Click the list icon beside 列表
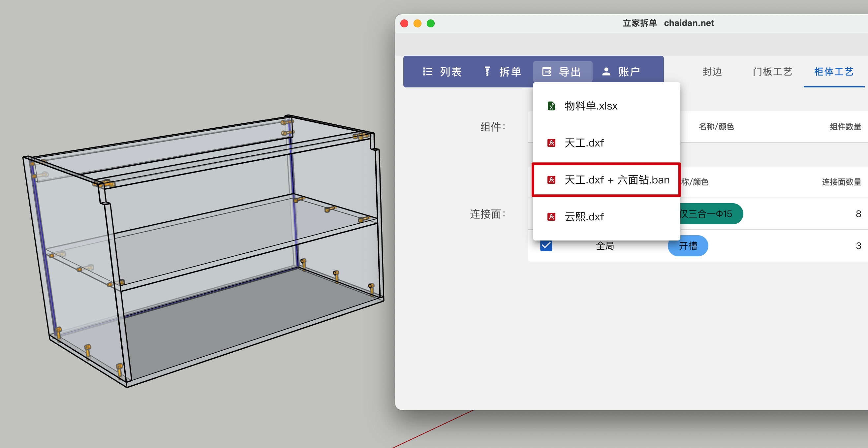Image resolution: width=868 pixels, height=448 pixels. coord(427,72)
